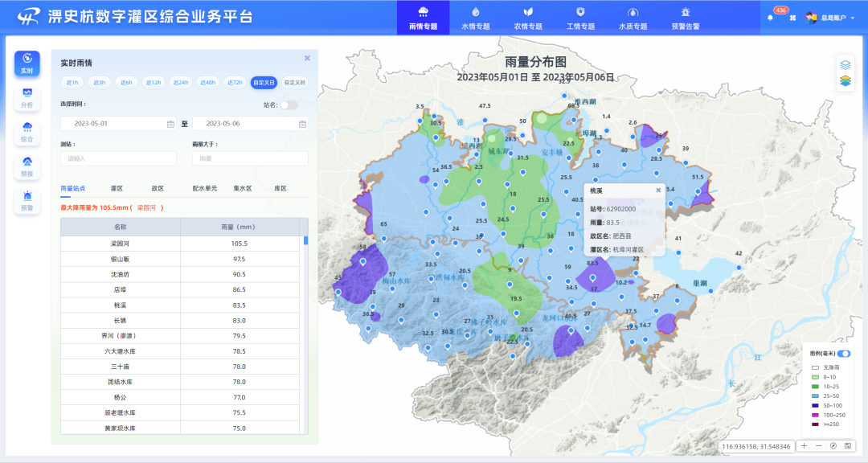The width and height of the screenshot is (868, 463).
Task: Click the 10~25 green legend swatch
Action: [x=815, y=387]
